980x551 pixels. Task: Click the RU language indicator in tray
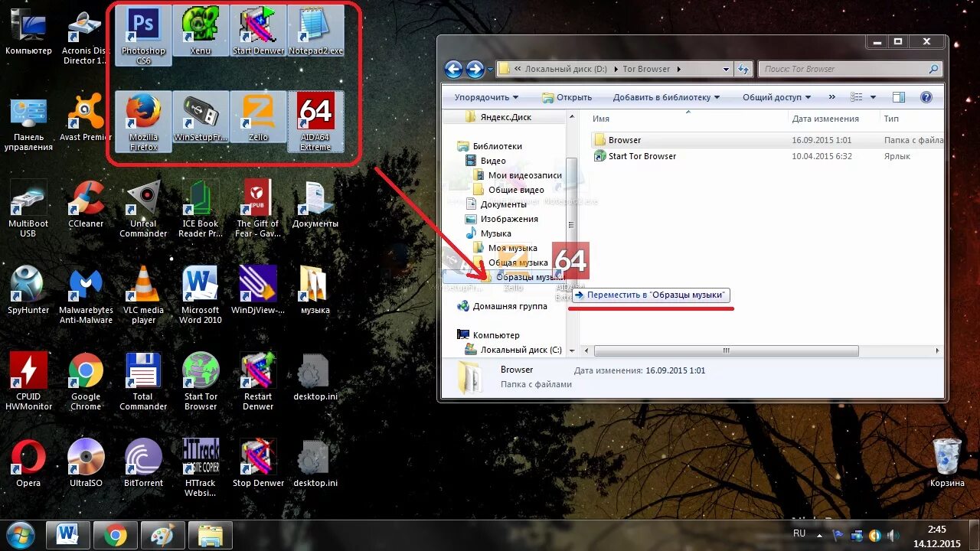point(799,533)
